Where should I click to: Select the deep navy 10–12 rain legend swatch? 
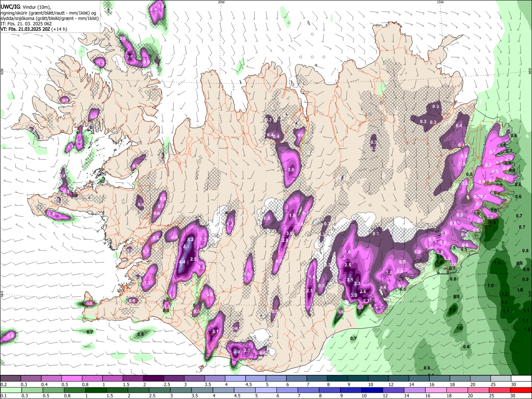coord(372,390)
